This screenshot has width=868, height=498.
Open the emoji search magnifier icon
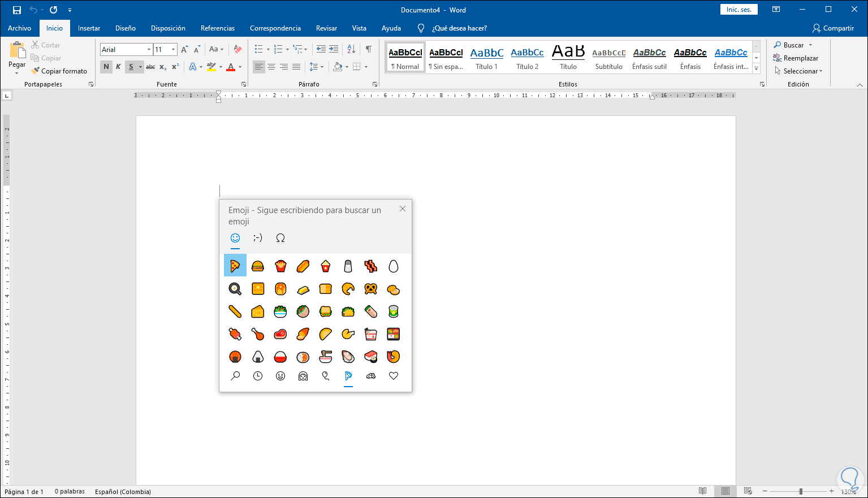235,375
